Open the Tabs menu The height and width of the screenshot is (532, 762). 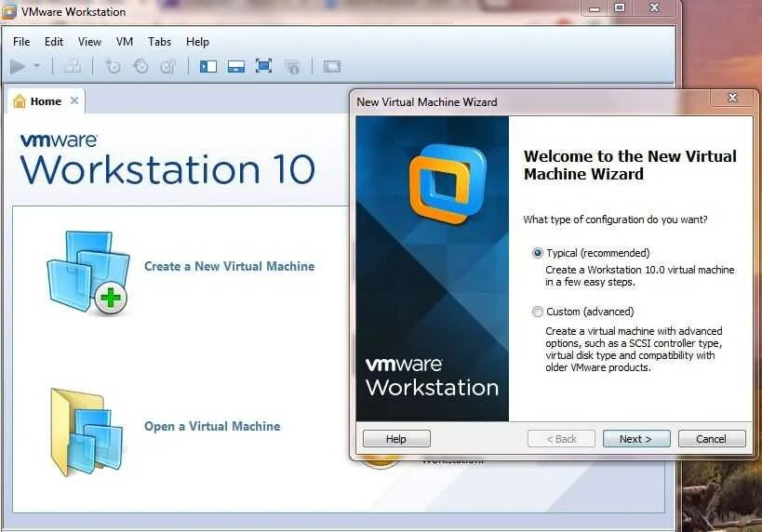(159, 42)
